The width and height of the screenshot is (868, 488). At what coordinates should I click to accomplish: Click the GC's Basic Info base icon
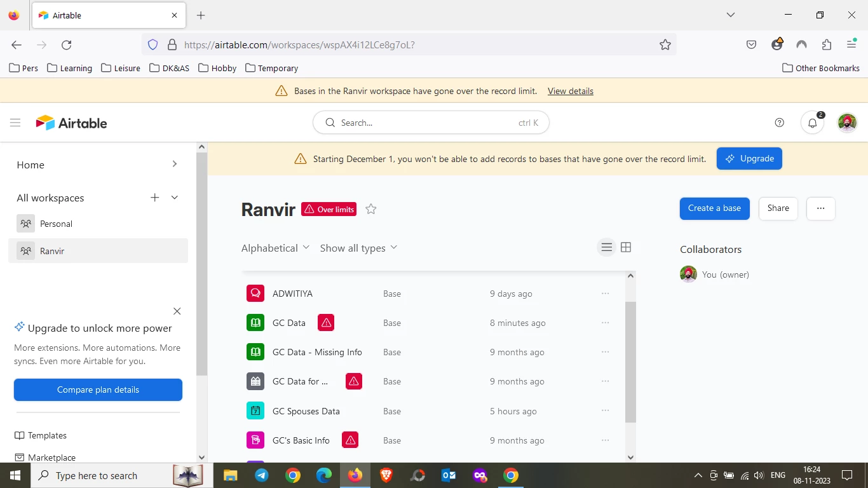(x=255, y=440)
